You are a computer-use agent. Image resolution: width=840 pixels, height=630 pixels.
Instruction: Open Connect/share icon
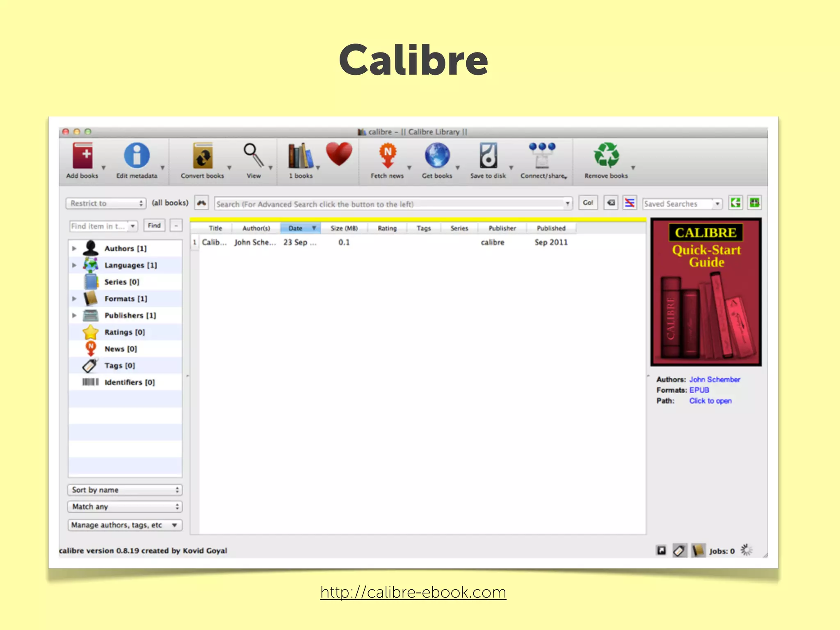[542, 155]
